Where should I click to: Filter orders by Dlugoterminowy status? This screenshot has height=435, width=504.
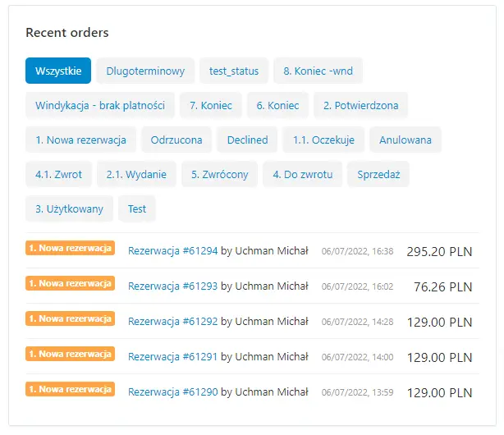pyautogui.click(x=145, y=71)
